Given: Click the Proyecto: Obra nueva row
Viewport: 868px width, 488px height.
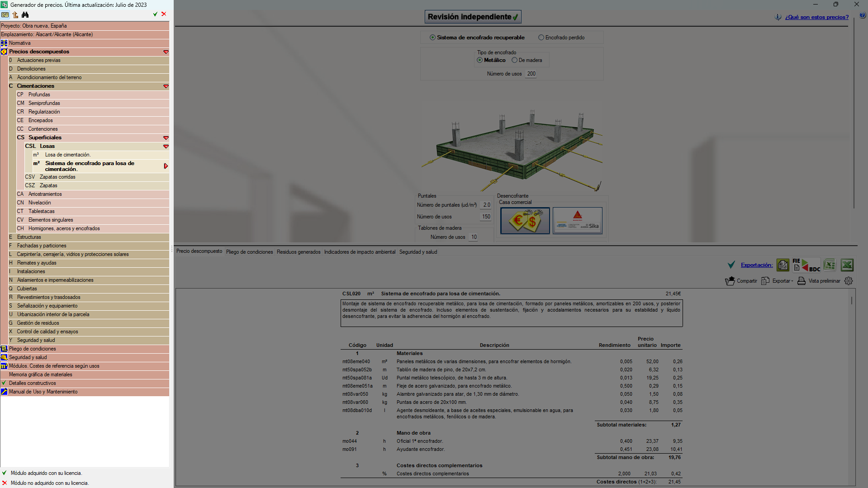Looking at the screenshot, I should point(85,26).
